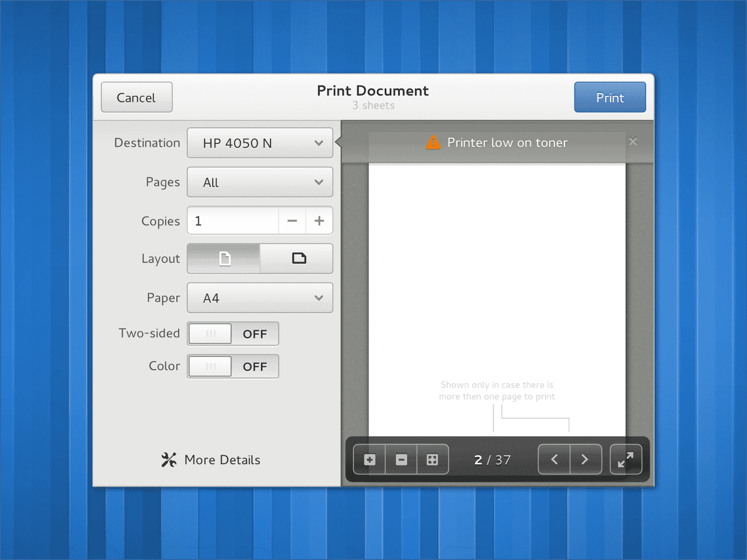Expand preview to fullscreen
Viewport: 747px width, 560px height.
coord(625,460)
